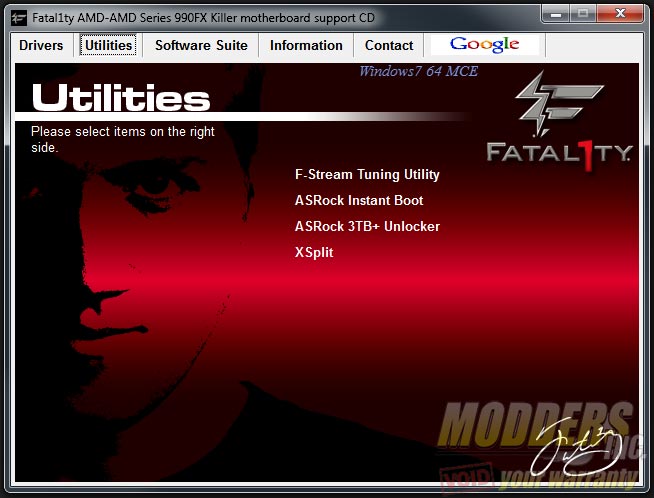Image resolution: width=654 pixels, height=498 pixels.
Task: Open the Information tab
Action: pyautogui.click(x=306, y=45)
